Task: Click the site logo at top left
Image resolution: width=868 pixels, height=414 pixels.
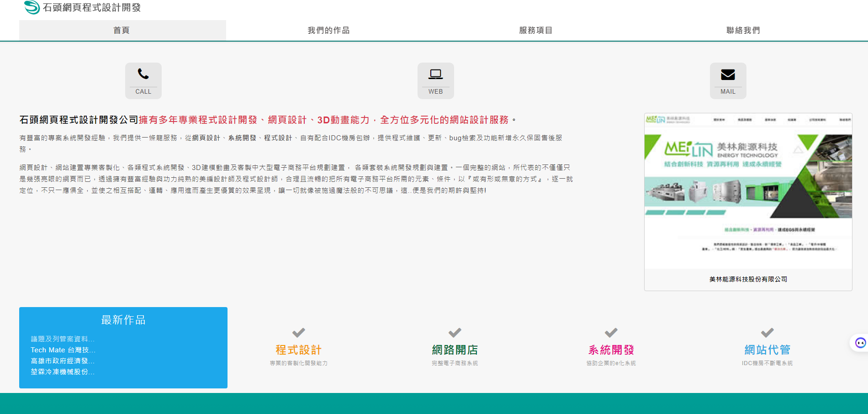Action: click(32, 7)
